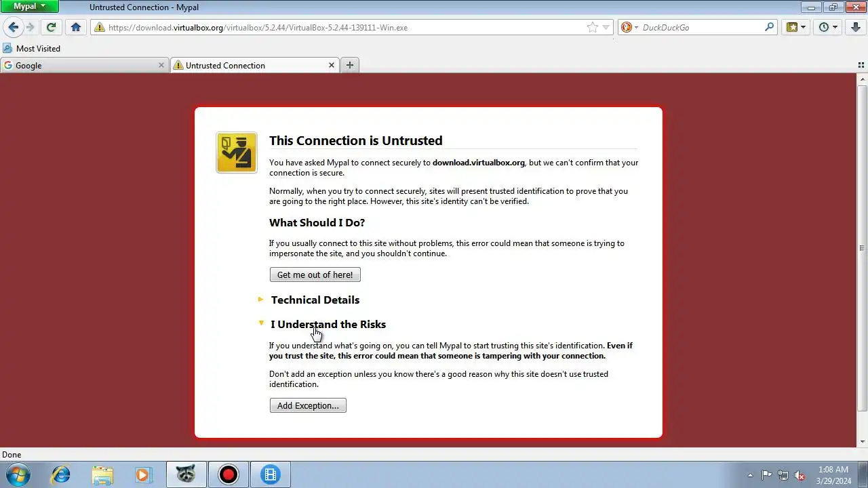
Task: Open a new tab with plus button
Action: [x=350, y=65]
